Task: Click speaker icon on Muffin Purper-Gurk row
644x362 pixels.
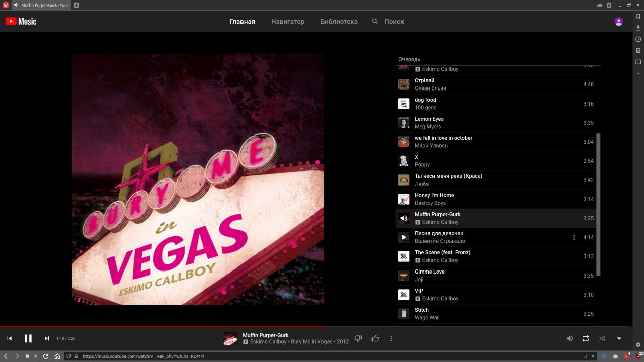Action: pyautogui.click(x=404, y=218)
